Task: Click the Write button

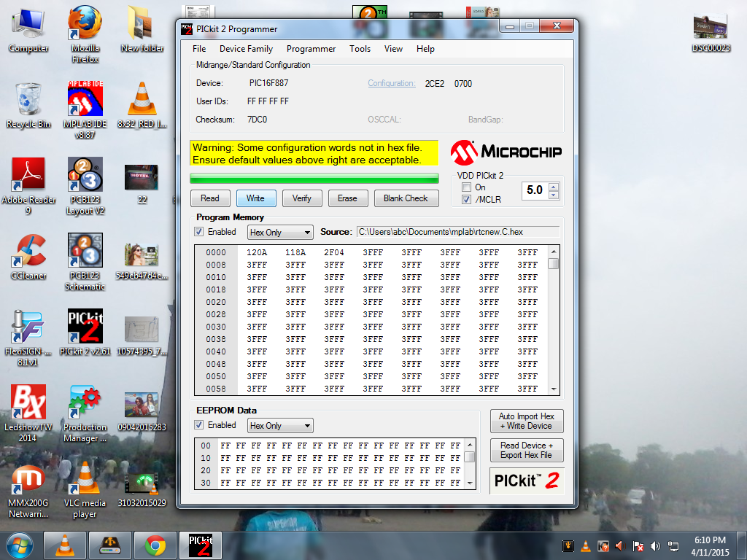Action: click(x=256, y=198)
